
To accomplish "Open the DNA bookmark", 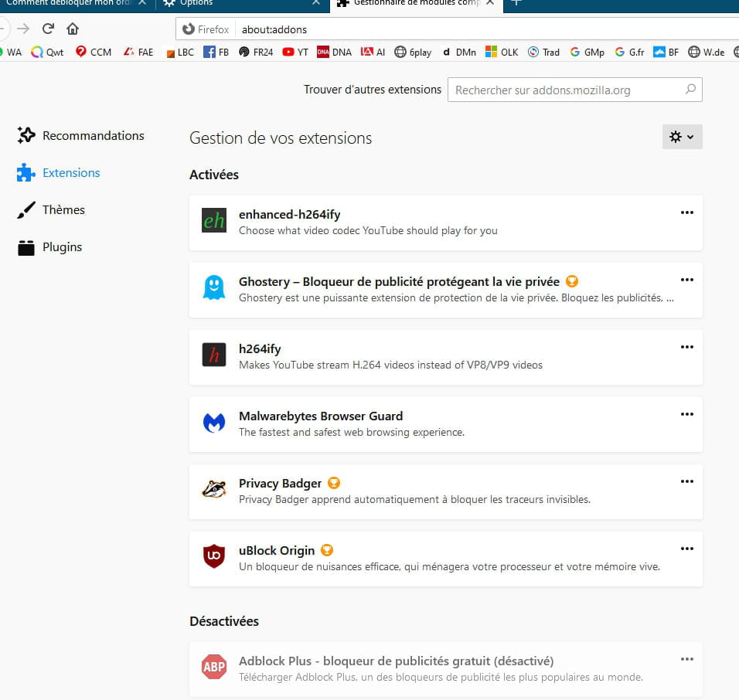I will coord(334,52).
